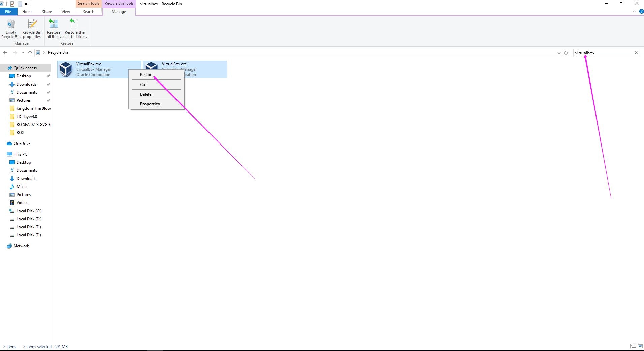The width and height of the screenshot is (644, 351).
Task: Select first VirtualBox.exe file icon
Action: (66, 69)
